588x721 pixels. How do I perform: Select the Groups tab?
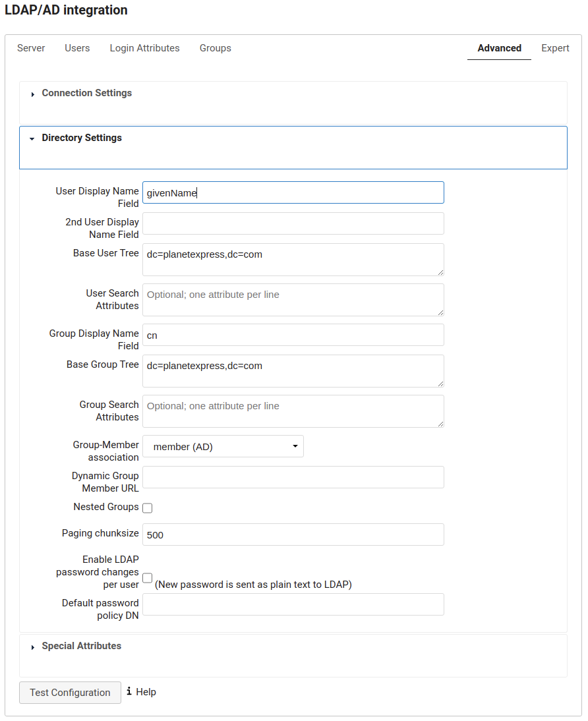[x=215, y=48]
